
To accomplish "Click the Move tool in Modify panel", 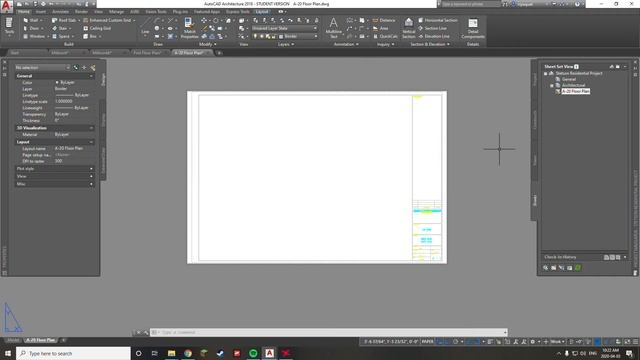I will (204, 20).
